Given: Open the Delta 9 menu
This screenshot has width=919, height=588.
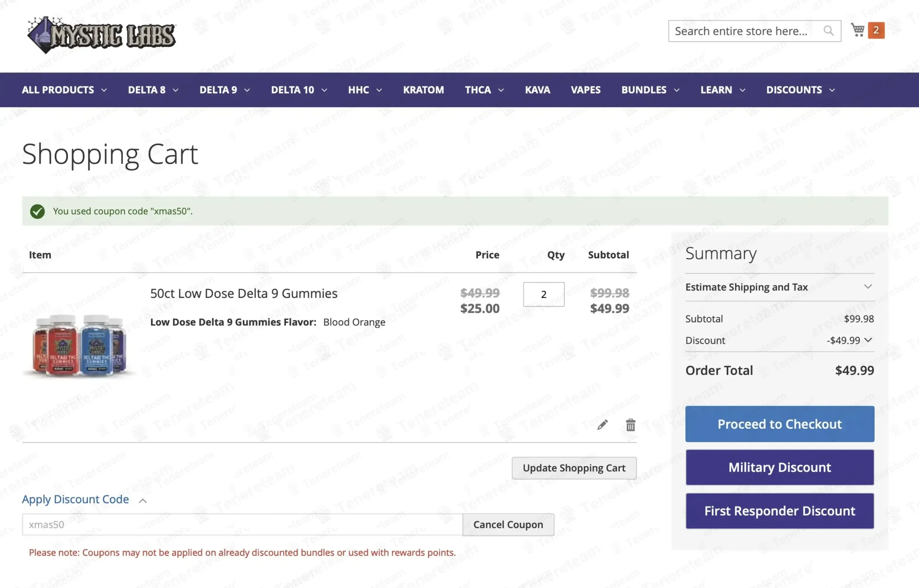Looking at the screenshot, I should [225, 90].
